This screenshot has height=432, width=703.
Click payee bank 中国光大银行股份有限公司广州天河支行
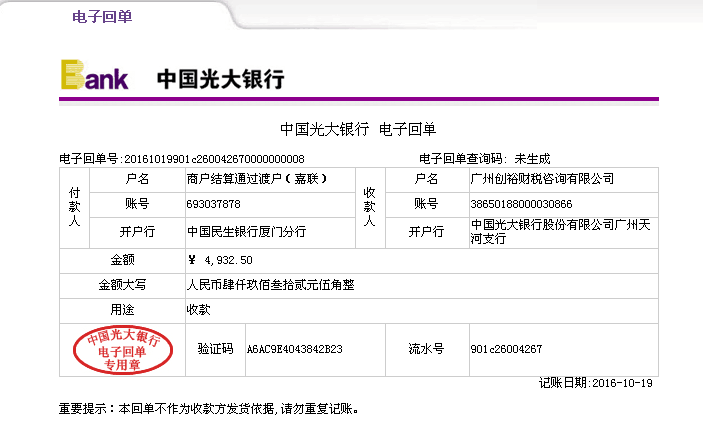pos(560,231)
